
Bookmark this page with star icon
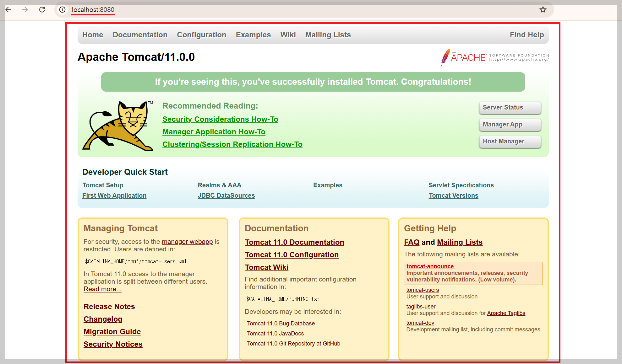tap(543, 10)
